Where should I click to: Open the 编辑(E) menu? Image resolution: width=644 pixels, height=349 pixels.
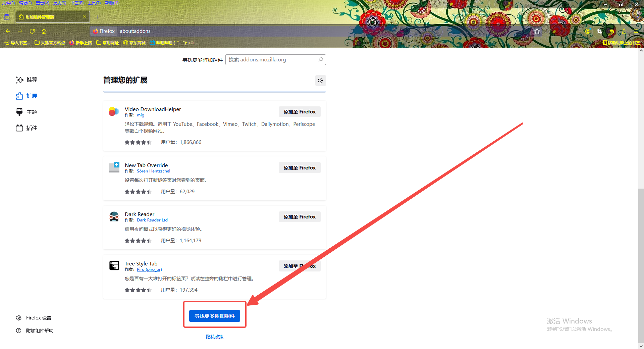click(25, 3)
